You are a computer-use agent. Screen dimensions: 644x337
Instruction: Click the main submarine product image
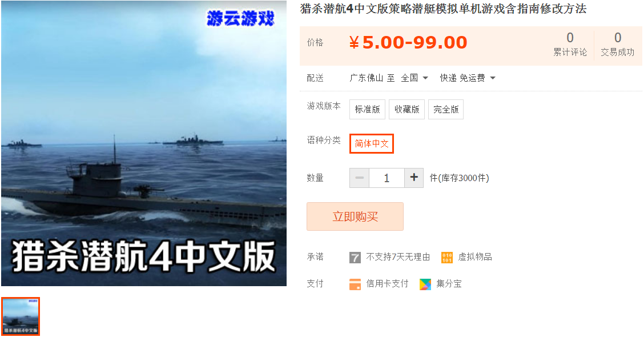pyautogui.click(x=144, y=143)
